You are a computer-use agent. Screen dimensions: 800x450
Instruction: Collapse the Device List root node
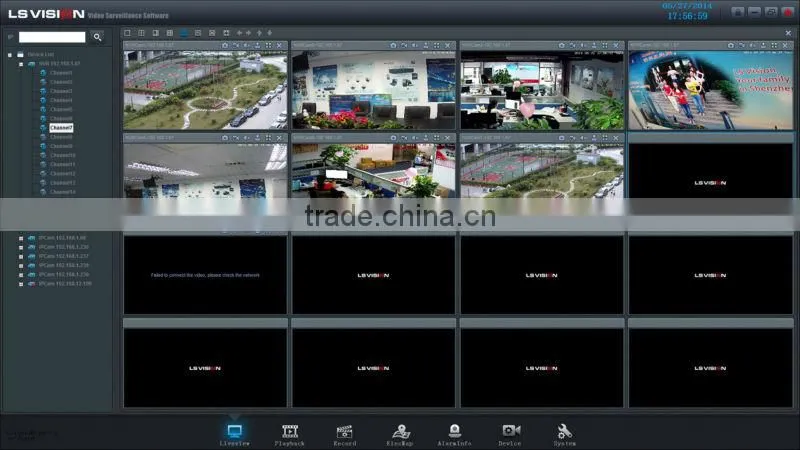10,55
